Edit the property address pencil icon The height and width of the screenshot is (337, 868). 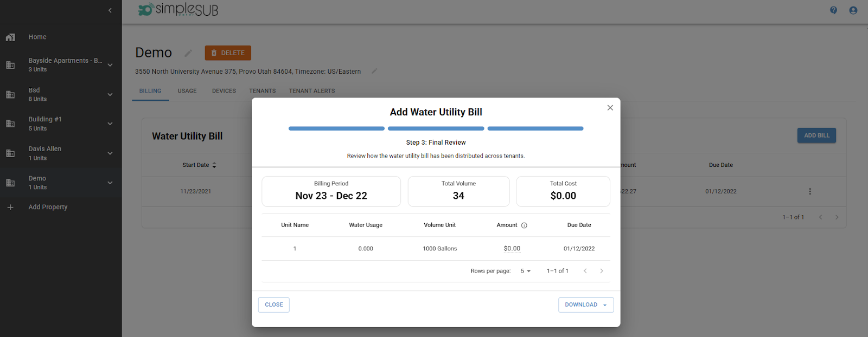374,71
